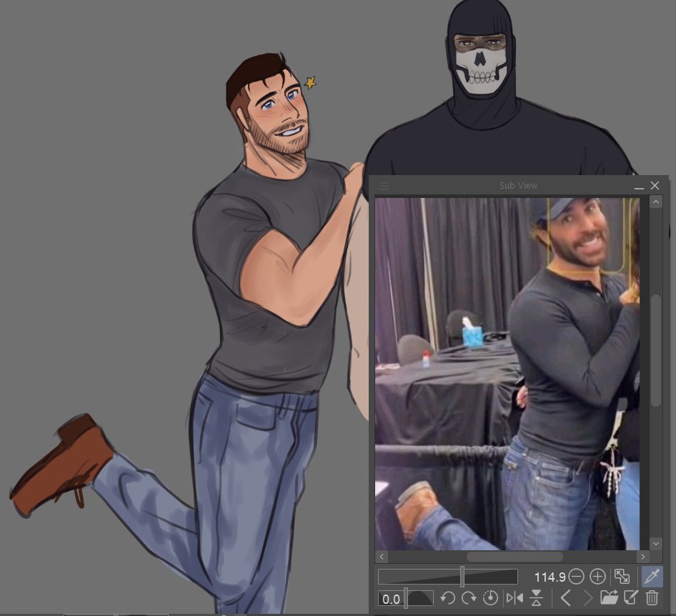Open the Sub View image for editing
The height and width of the screenshot is (616, 676).
click(631, 598)
